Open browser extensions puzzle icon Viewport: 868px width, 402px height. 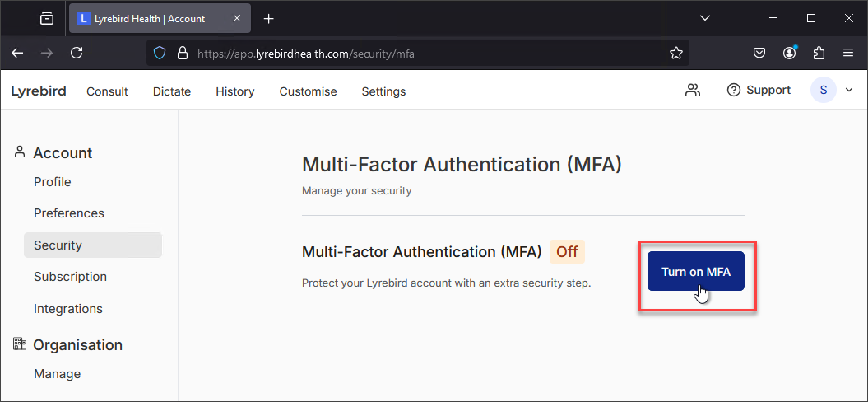click(819, 54)
